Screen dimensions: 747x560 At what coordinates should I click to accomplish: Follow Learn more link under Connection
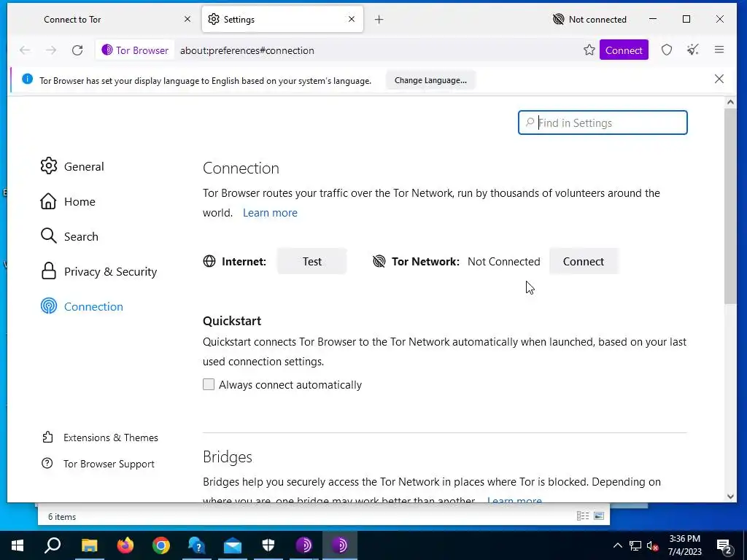tap(270, 212)
